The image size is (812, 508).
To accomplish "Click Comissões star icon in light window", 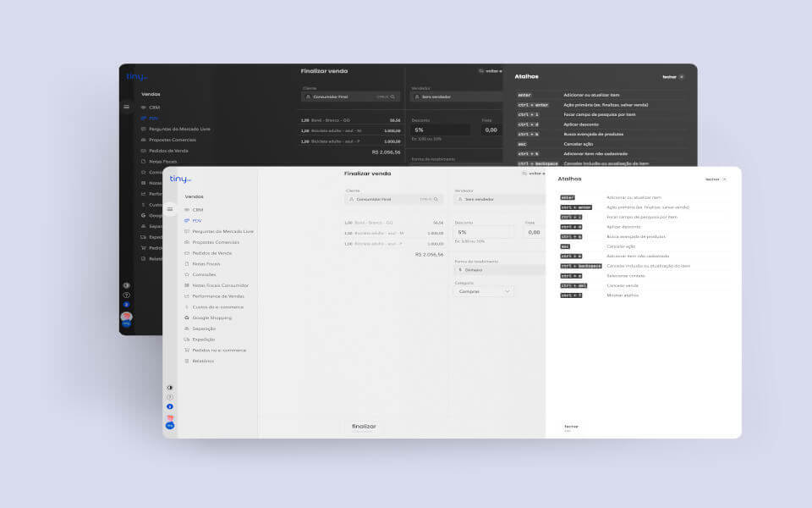I will [x=187, y=274].
